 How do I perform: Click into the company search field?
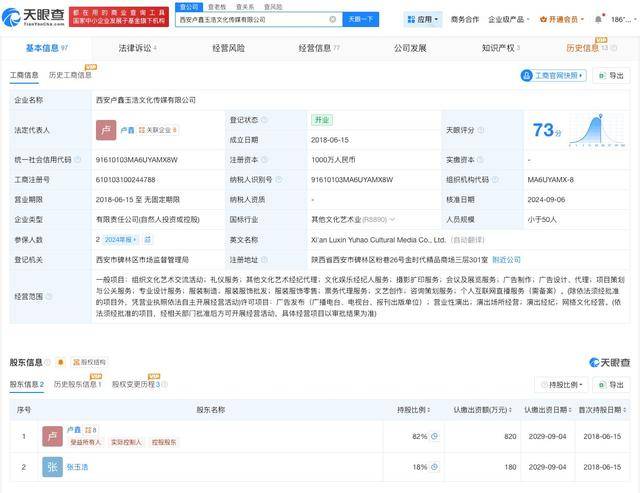coord(250,19)
